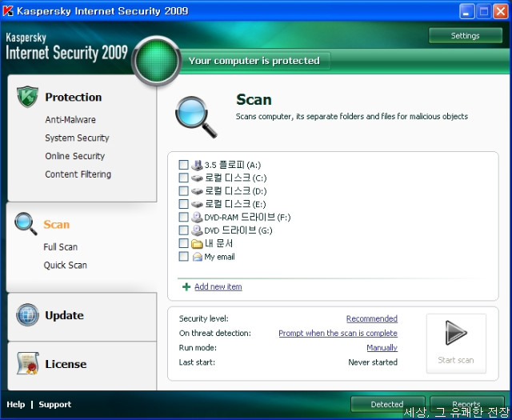The width and height of the screenshot is (512, 420).
Task: Click the hard disk icon for drive D:
Action: click(x=197, y=191)
